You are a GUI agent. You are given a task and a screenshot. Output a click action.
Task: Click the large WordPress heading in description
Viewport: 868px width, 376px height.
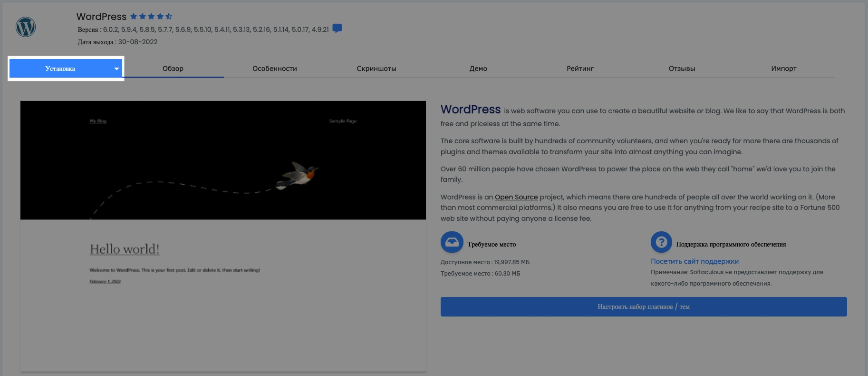[471, 109]
